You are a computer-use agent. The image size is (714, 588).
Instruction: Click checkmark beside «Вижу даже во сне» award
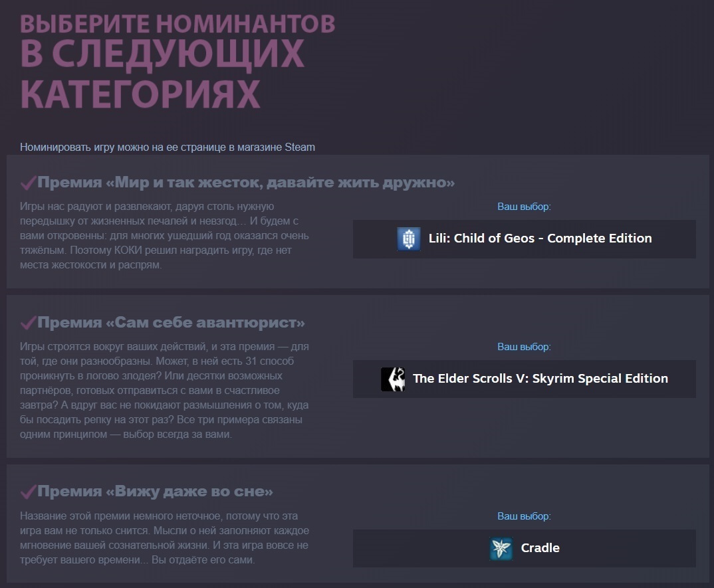click(x=28, y=492)
